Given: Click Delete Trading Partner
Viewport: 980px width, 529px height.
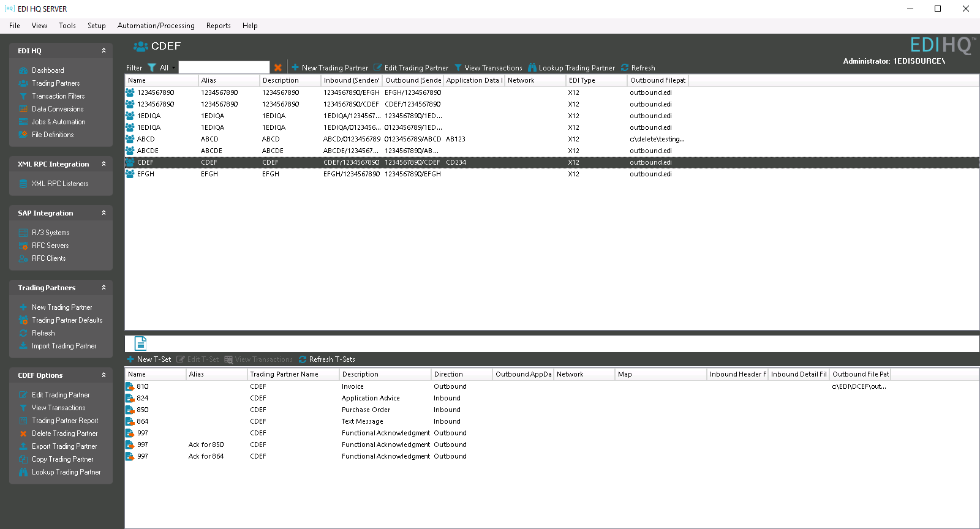Looking at the screenshot, I should (65, 433).
